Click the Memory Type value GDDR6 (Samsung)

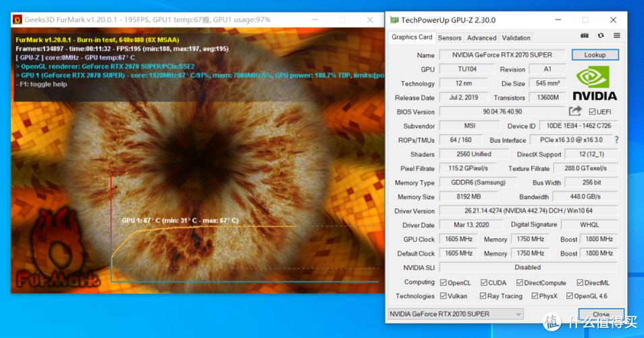[x=478, y=182]
